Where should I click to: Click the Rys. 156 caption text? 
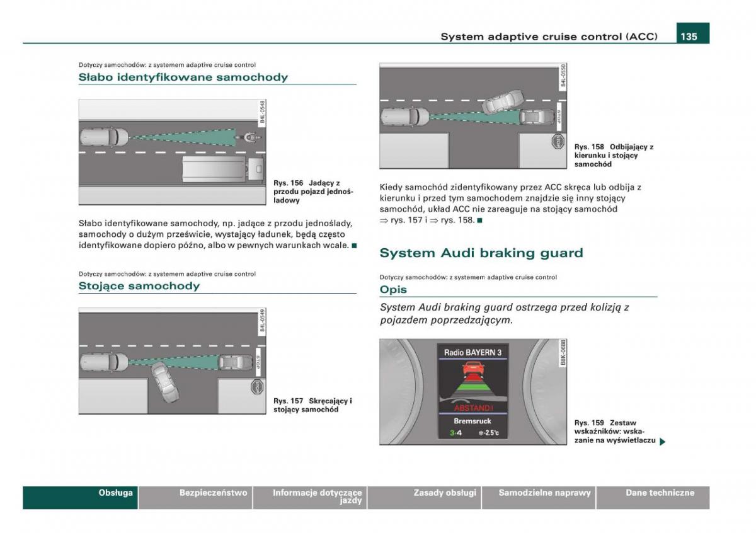pyautogui.click(x=313, y=192)
